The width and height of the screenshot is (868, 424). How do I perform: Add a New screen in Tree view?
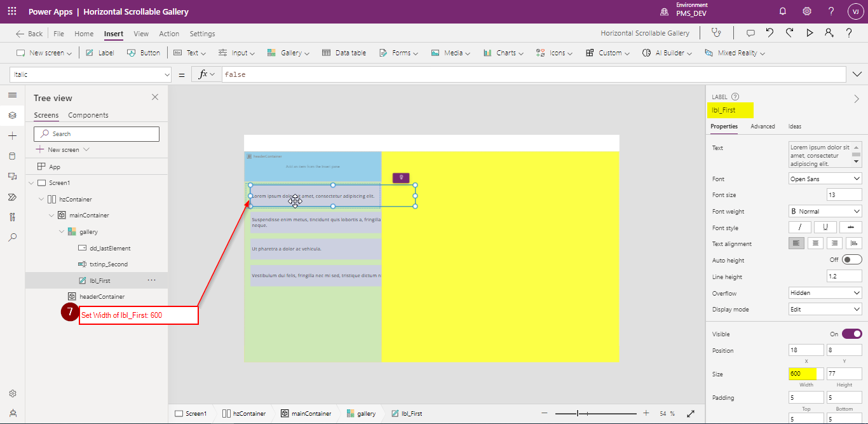63,149
